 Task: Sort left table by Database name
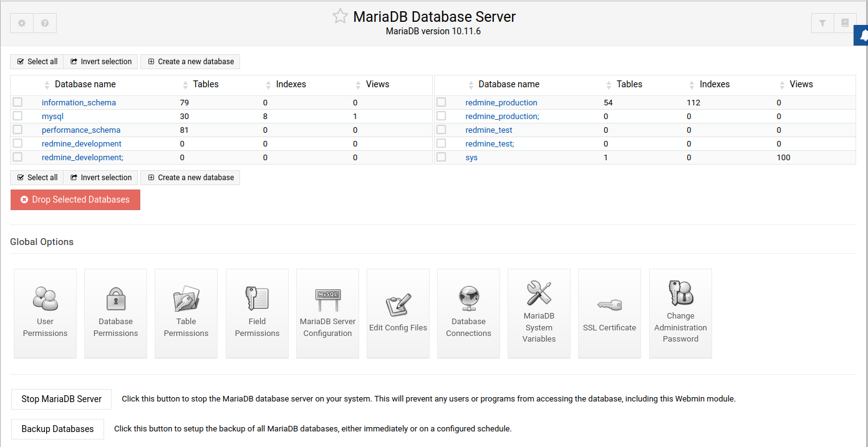coord(85,84)
